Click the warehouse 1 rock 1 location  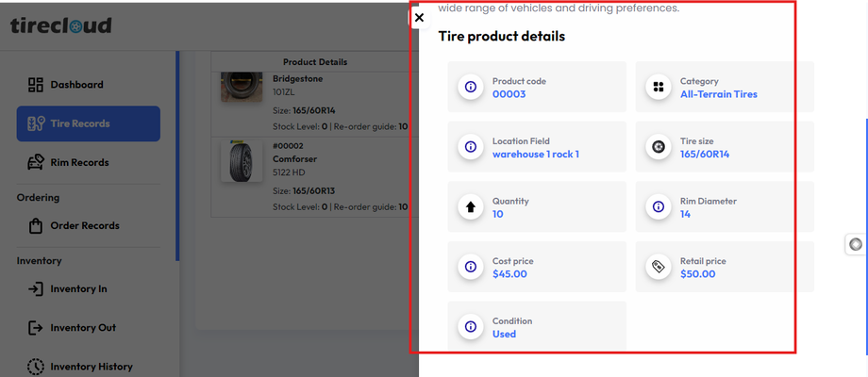[535, 155]
